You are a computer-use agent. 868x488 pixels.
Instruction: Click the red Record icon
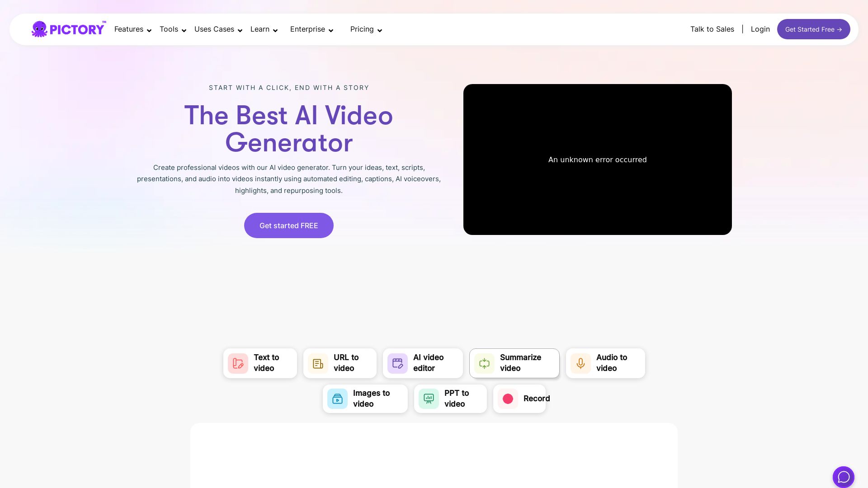coord(508,399)
